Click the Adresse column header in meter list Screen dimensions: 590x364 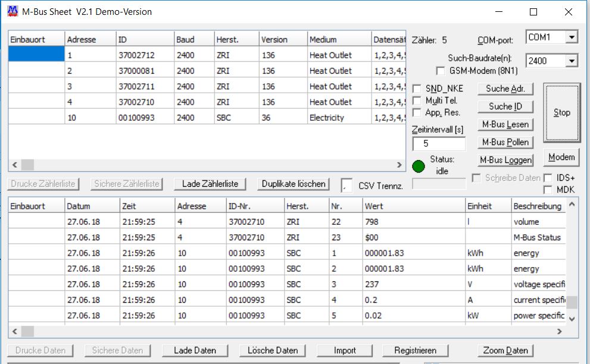[90, 39]
